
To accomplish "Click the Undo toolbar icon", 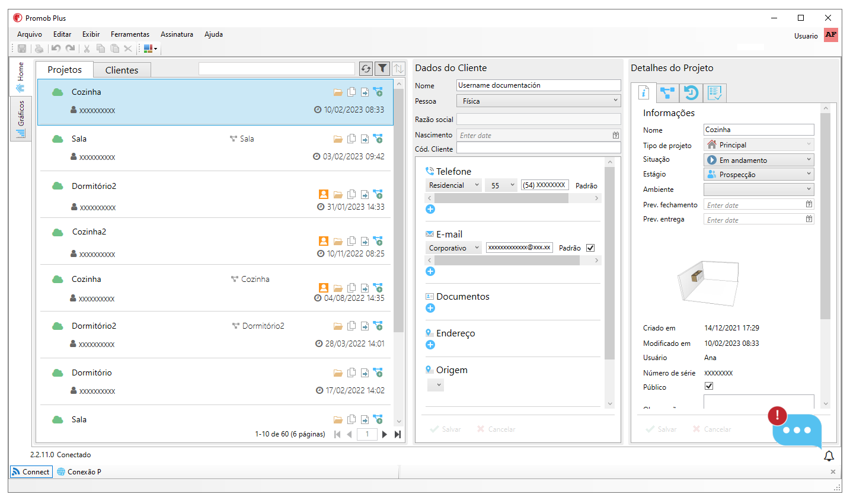I will [56, 49].
